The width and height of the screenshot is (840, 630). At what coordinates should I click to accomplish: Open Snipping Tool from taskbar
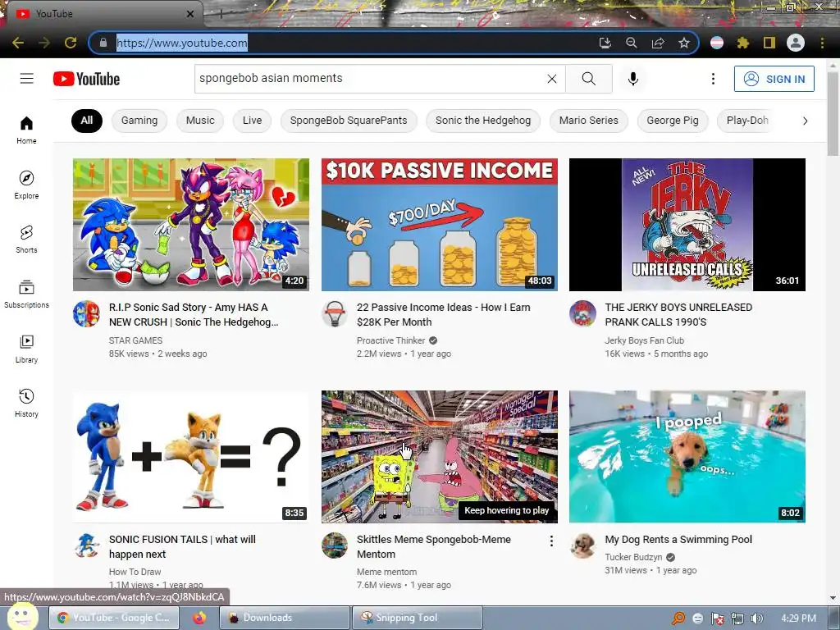click(417, 618)
